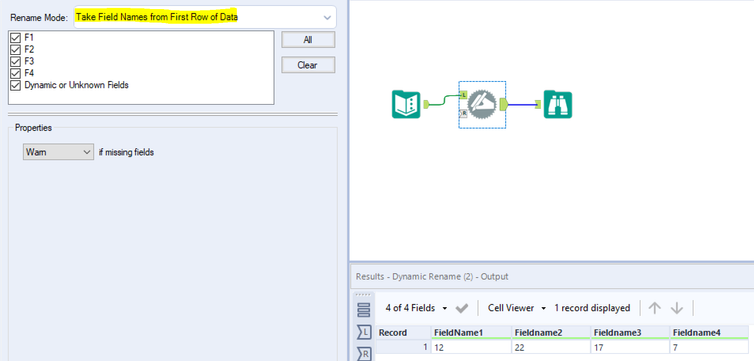The image size is (754, 361).
Task: Click the Fieldname3 column header
Action: click(x=630, y=333)
